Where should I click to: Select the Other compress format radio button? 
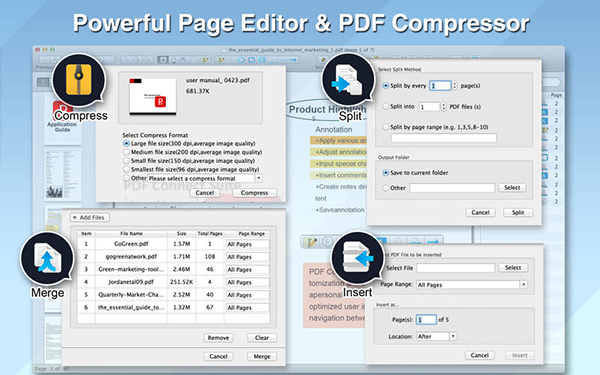coord(126,178)
